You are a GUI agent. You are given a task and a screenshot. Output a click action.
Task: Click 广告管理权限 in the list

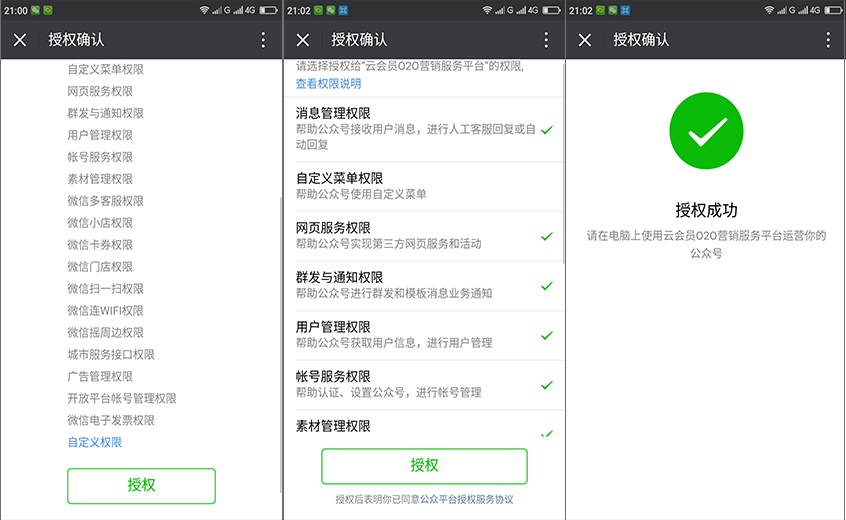[100, 377]
